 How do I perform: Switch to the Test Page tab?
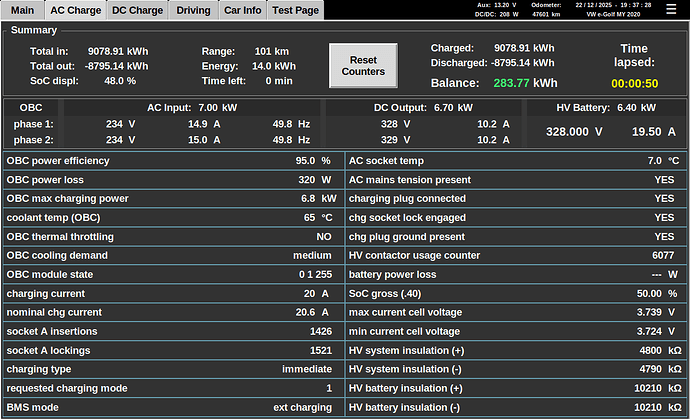(295, 10)
